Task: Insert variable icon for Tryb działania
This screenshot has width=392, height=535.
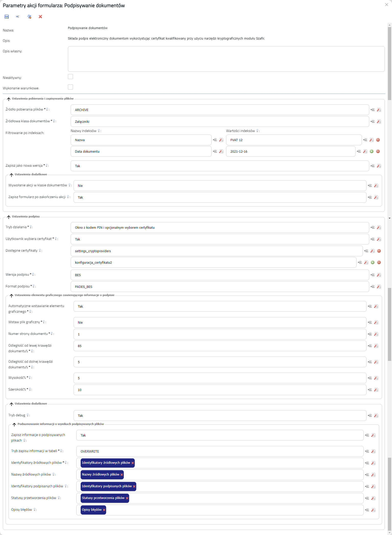Action: tap(373, 227)
